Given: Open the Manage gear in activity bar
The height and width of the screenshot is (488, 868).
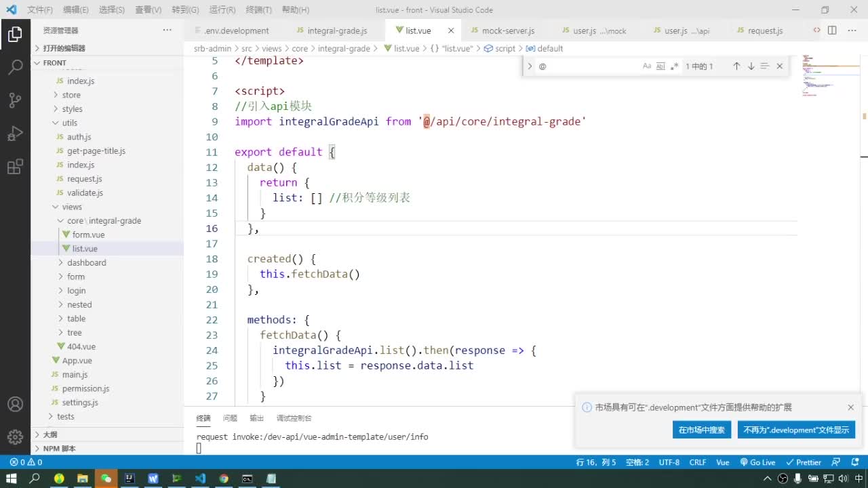Looking at the screenshot, I should click(15, 436).
